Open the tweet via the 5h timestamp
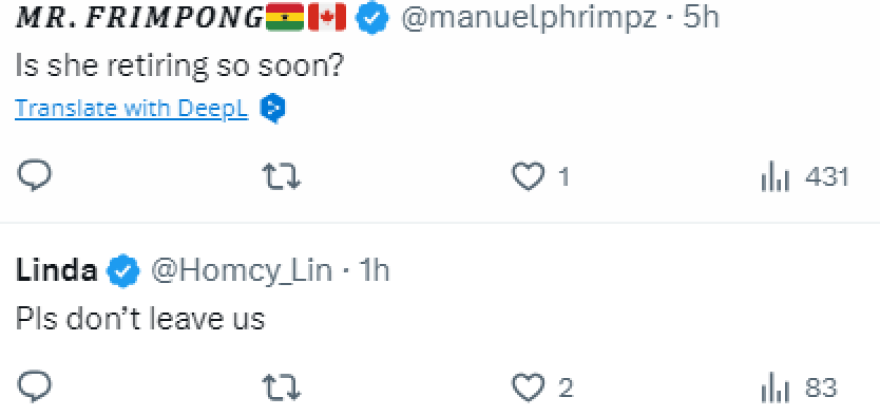Viewport: 880px width, 416px height. (x=701, y=18)
